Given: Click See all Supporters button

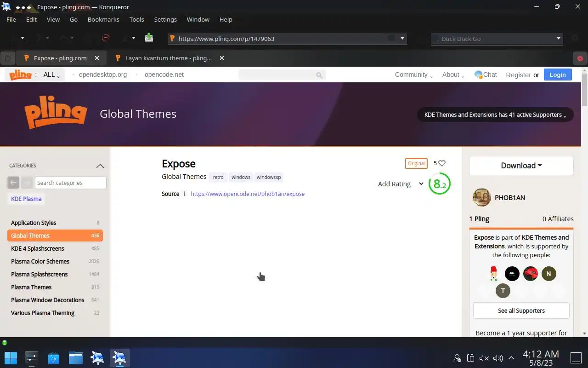Looking at the screenshot, I should coord(521,310).
